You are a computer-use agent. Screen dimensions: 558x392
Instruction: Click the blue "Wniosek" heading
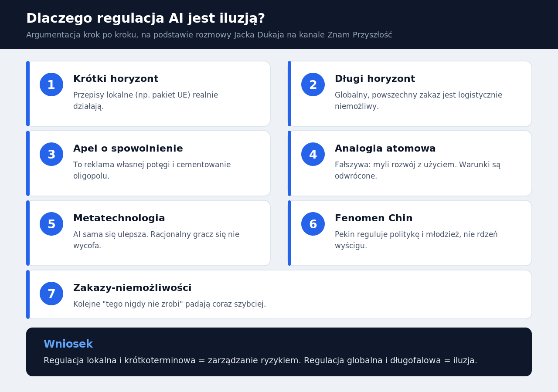(68, 344)
